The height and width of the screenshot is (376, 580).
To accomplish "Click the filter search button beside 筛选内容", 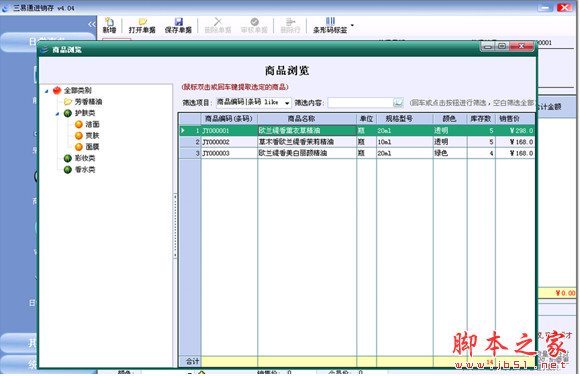I will pyautogui.click(x=398, y=103).
